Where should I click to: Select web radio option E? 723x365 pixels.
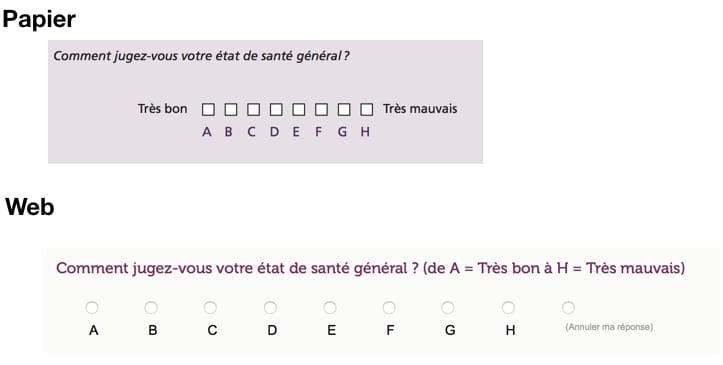coord(330,307)
